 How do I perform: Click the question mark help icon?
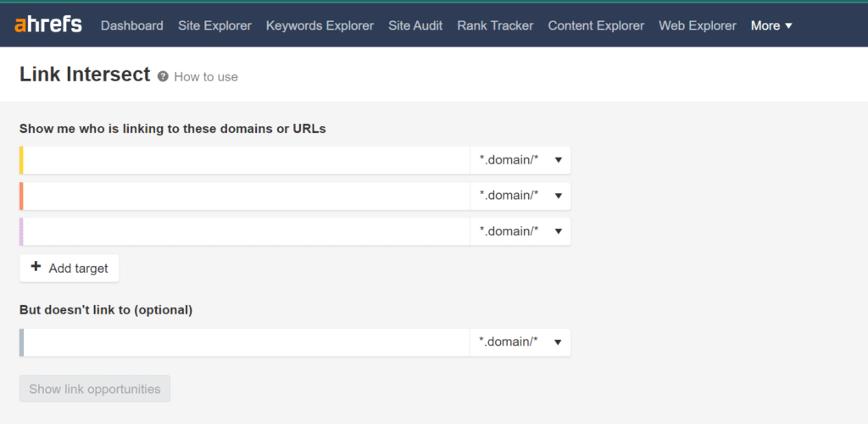click(x=163, y=76)
